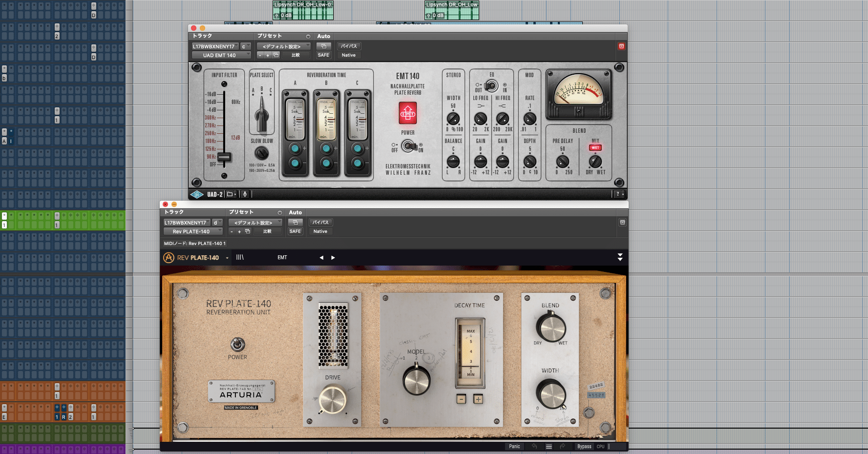Click previous preset minus in UAD EMT 140 header
The image size is (868, 454).
[260, 55]
